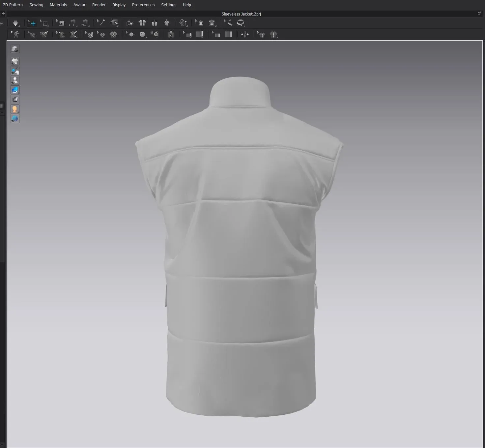Viewport: 485px width, 448px height.
Task: Open the 2D Pattern menu
Action: pyautogui.click(x=13, y=5)
